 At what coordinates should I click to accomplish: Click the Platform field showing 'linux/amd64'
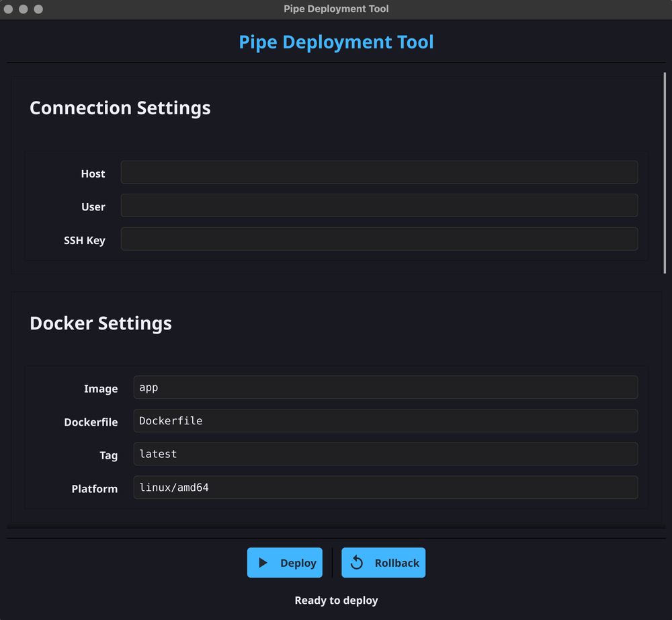point(386,487)
